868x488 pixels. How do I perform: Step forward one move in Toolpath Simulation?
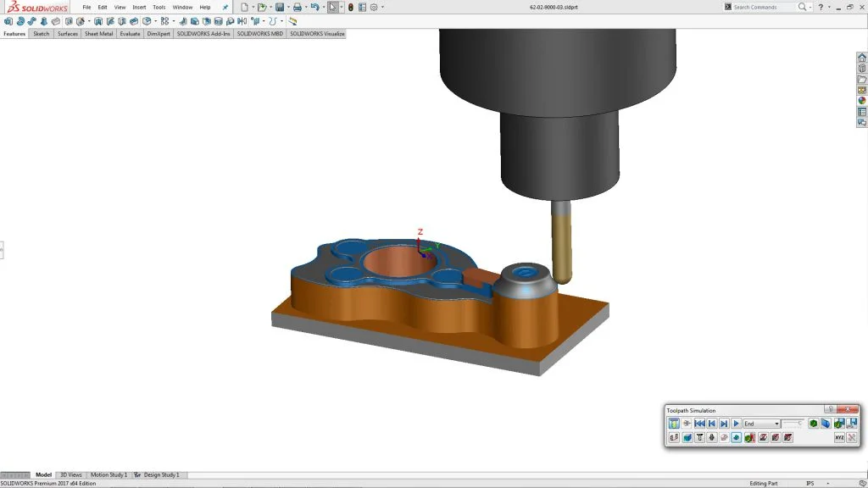[724, 424]
